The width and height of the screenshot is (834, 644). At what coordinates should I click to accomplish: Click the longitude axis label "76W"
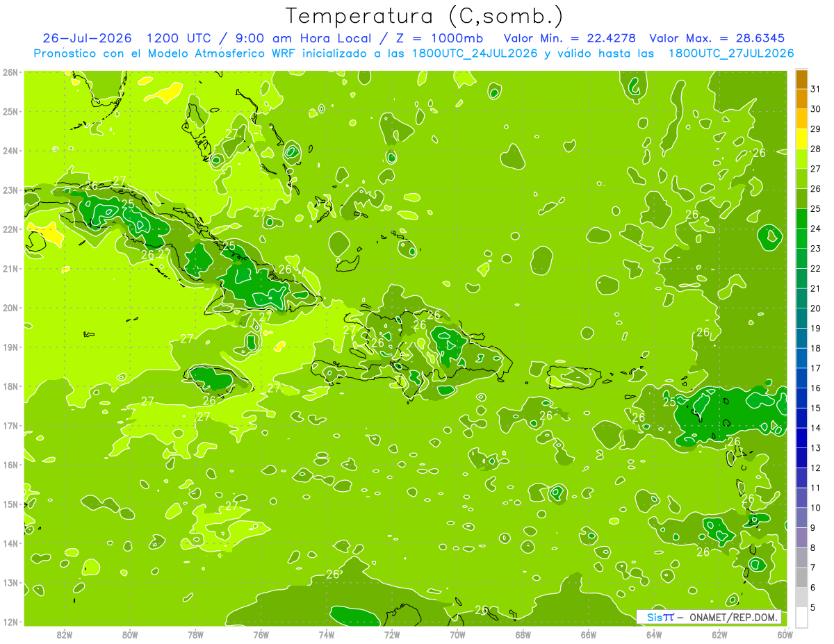coord(261,634)
